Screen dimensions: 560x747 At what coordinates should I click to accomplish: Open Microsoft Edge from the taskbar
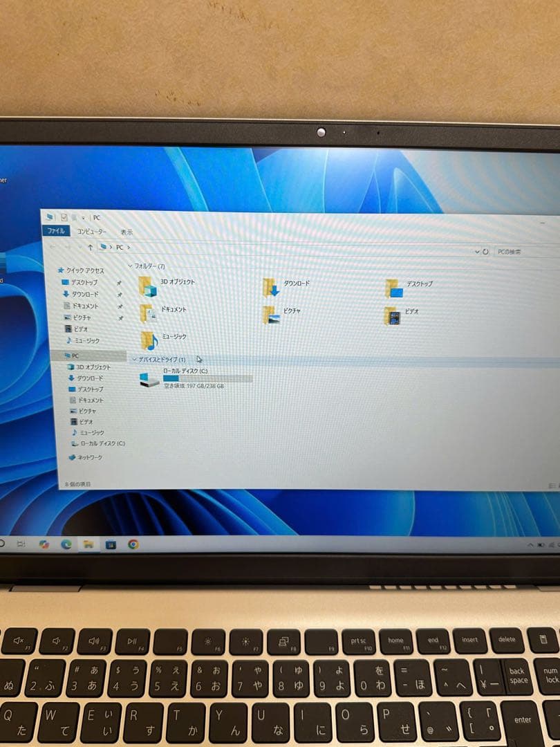(x=67, y=544)
